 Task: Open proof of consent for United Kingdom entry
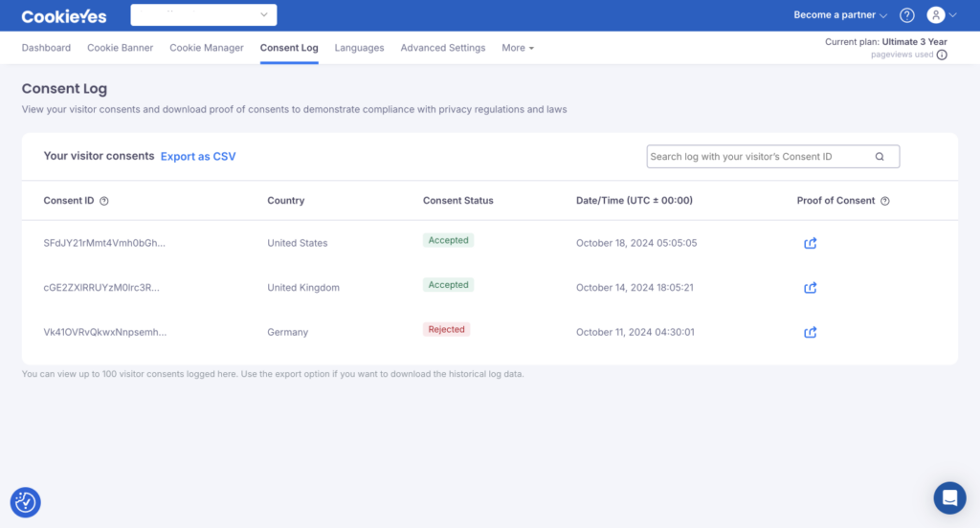click(810, 287)
